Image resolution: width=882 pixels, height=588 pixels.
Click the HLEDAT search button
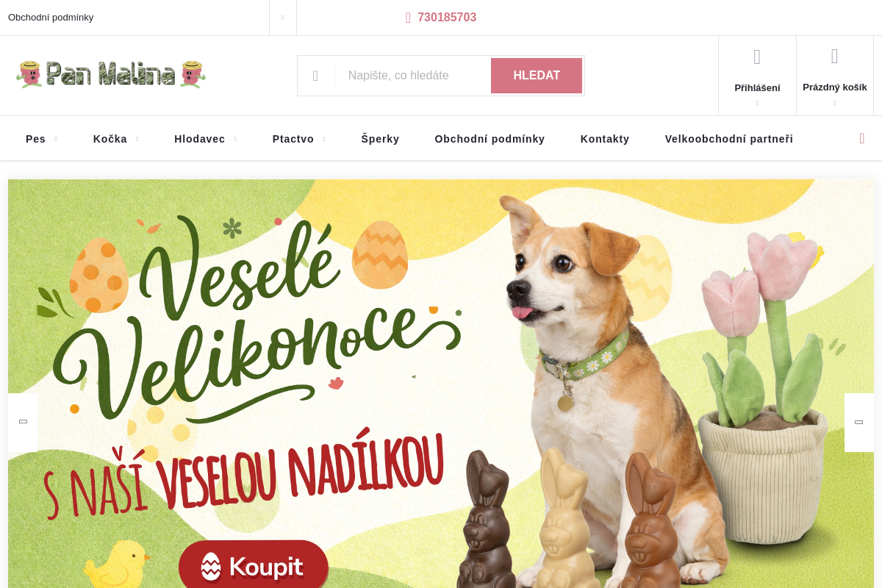click(x=537, y=76)
